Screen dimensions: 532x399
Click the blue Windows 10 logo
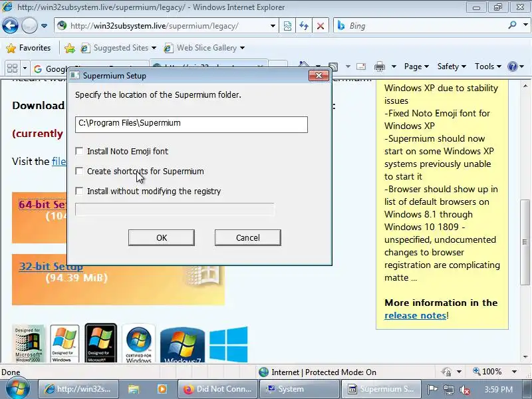(228, 344)
